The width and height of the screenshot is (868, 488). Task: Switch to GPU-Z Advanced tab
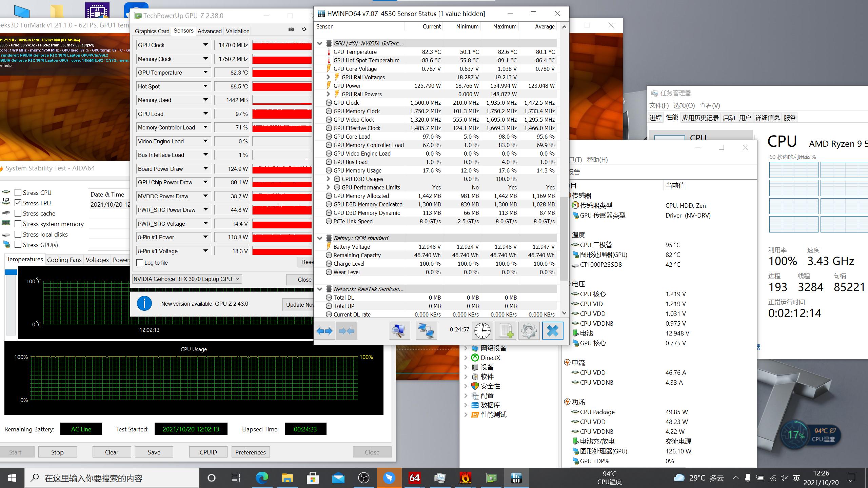[209, 31]
